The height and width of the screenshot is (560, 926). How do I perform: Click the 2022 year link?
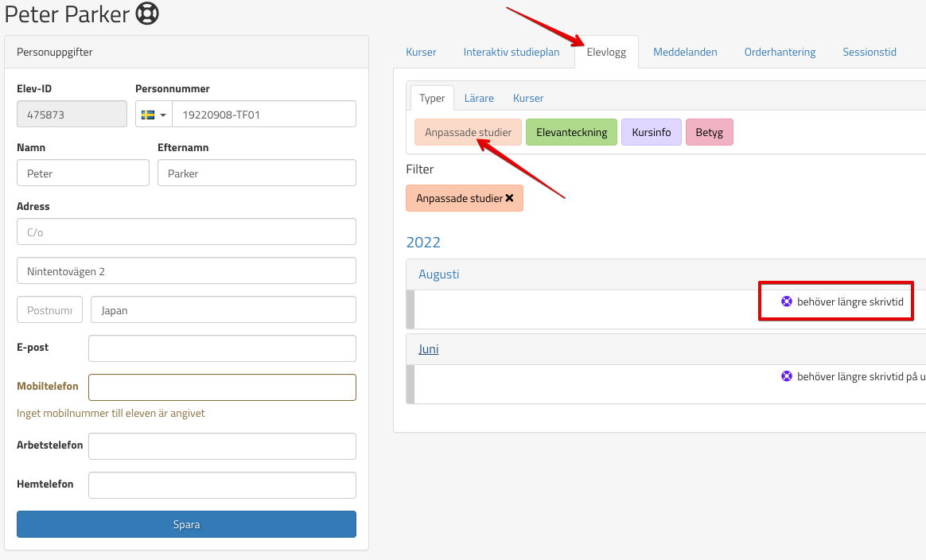tap(423, 243)
